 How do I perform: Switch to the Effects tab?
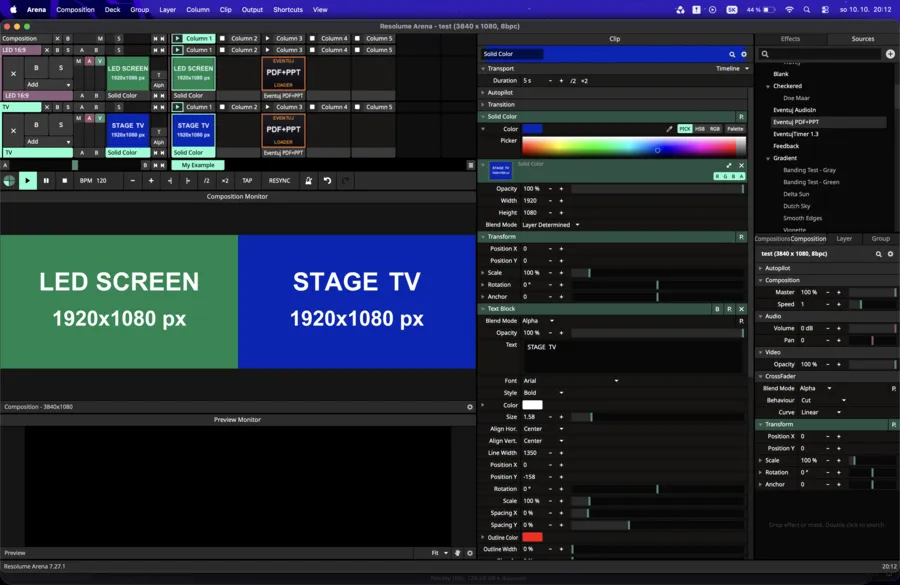pos(790,38)
